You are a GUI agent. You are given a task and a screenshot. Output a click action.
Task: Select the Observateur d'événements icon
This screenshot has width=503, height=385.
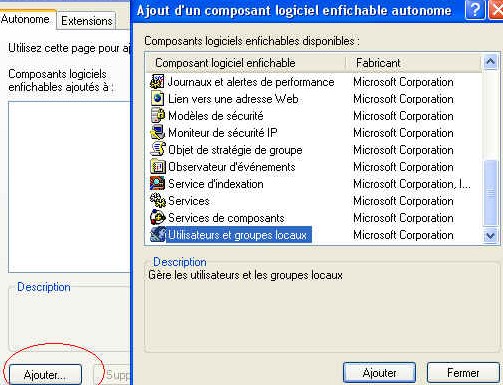click(x=157, y=167)
